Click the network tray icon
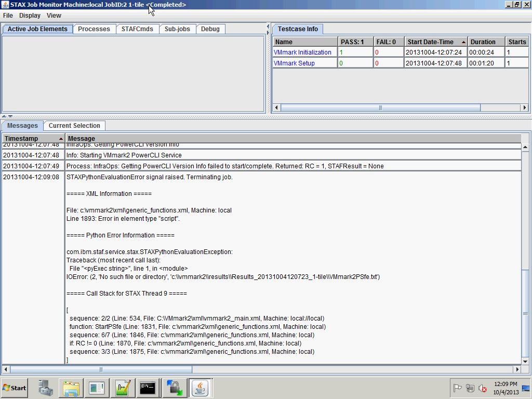Screen dimensions: 532x399 tap(470, 388)
